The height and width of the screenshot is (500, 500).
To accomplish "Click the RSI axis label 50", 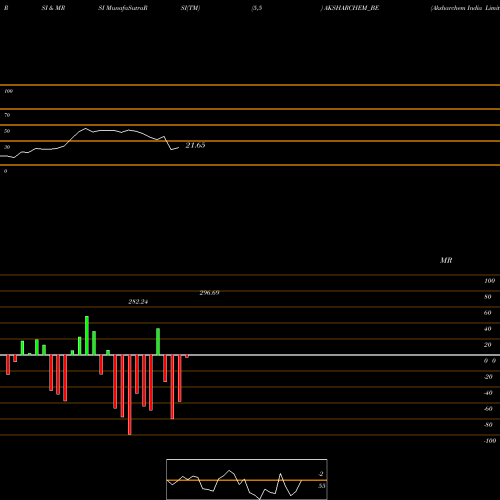I will 7,131.
